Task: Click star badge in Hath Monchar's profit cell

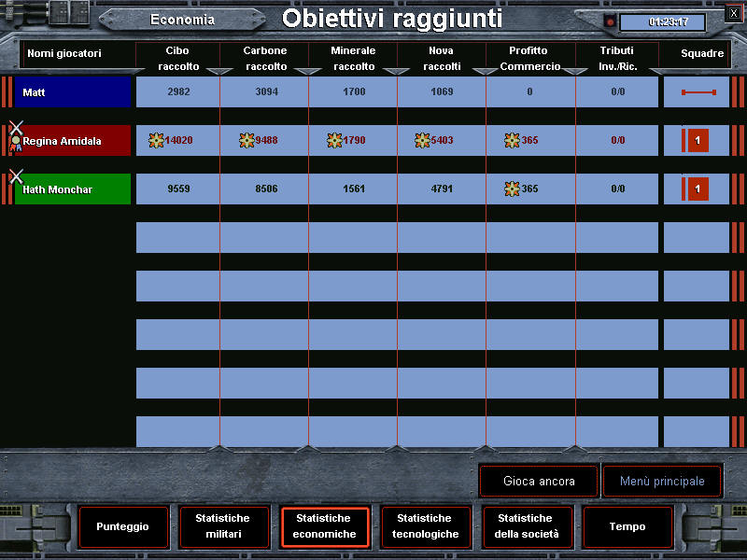Action: point(512,189)
